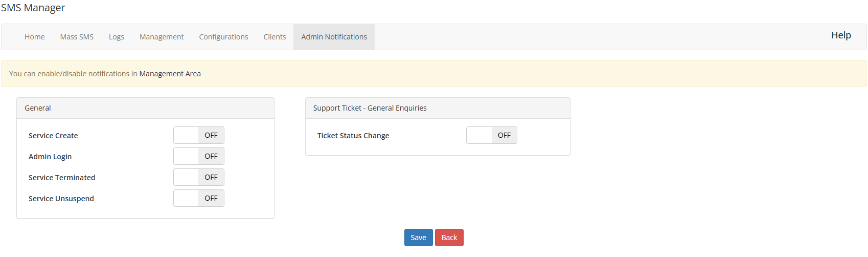Open the Help link
Screen dimensions: 868x257
[x=841, y=35]
